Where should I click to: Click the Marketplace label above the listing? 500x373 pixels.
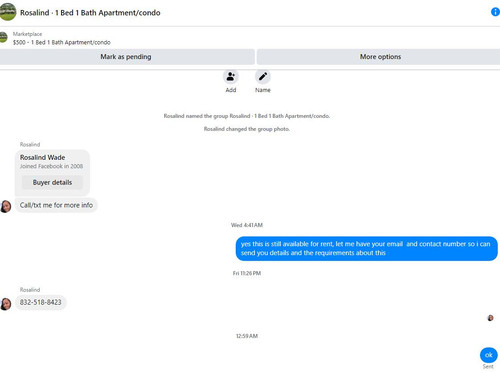click(x=27, y=34)
